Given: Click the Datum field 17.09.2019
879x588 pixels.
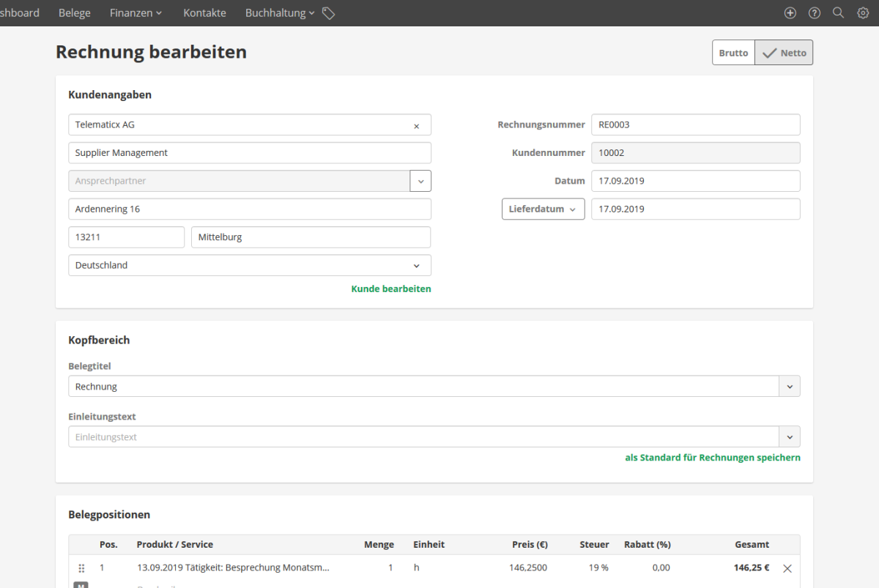Looking at the screenshot, I should (x=696, y=181).
